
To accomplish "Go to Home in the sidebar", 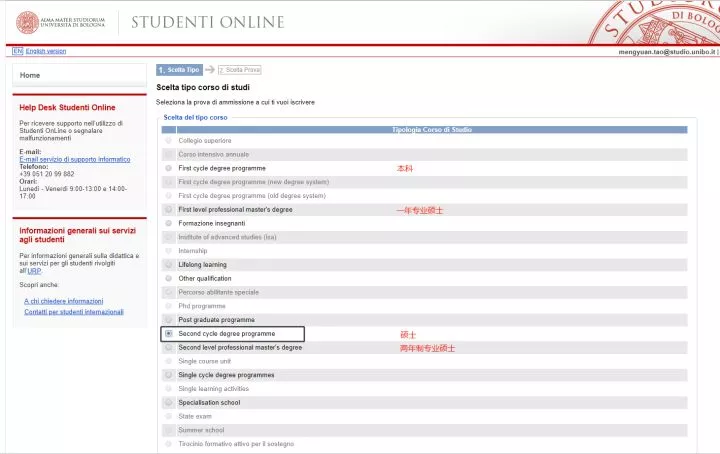I will click(x=30, y=75).
